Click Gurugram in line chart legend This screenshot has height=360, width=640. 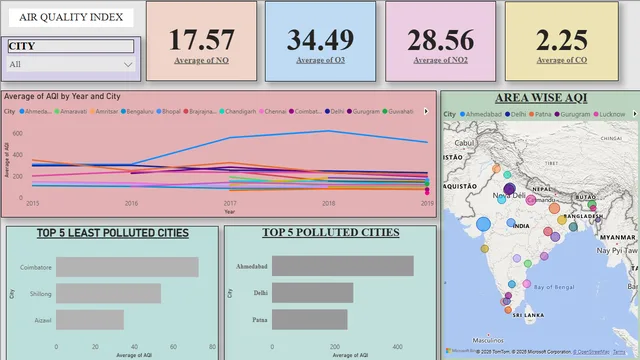(363, 111)
